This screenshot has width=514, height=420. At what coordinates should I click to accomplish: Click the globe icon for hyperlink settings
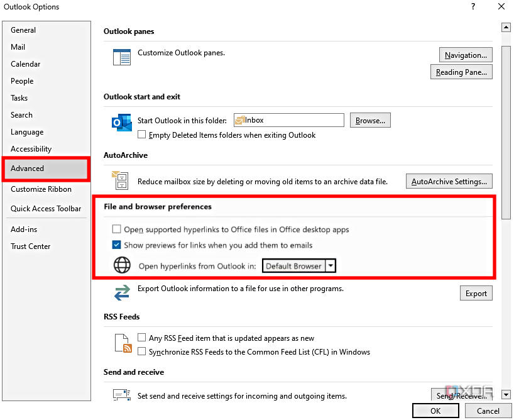point(121,265)
